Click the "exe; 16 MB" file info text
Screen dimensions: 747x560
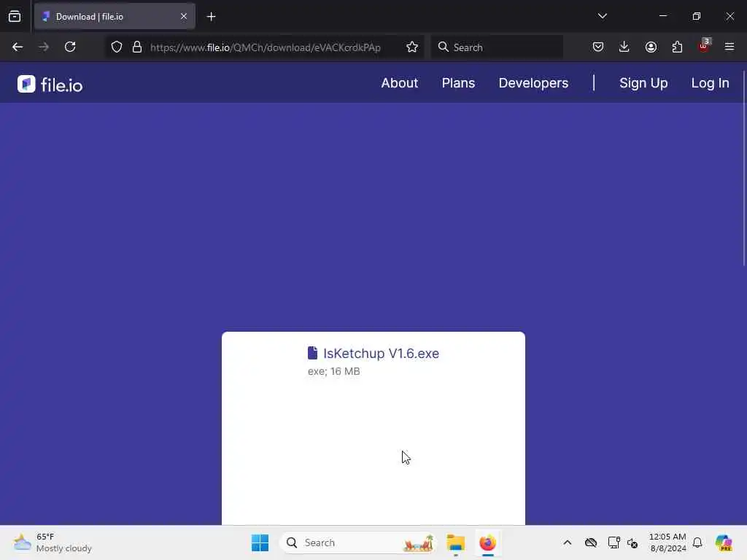[333, 371]
